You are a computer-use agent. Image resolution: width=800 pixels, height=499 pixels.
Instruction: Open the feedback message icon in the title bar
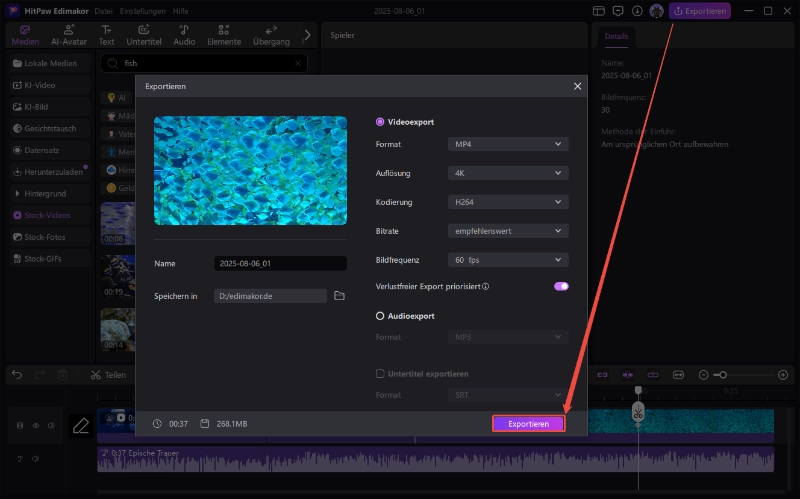coord(618,11)
